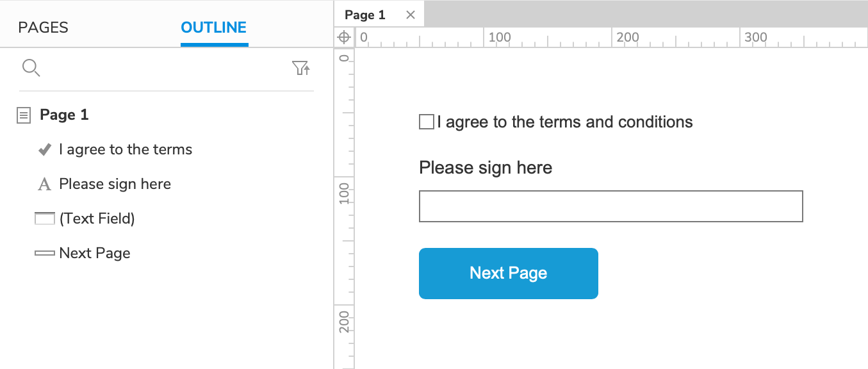Viewport: 868px width, 369px height.
Task: Click the 'Please sign here' canvas label
Action: pyautogui.click(x=485, y=168)
